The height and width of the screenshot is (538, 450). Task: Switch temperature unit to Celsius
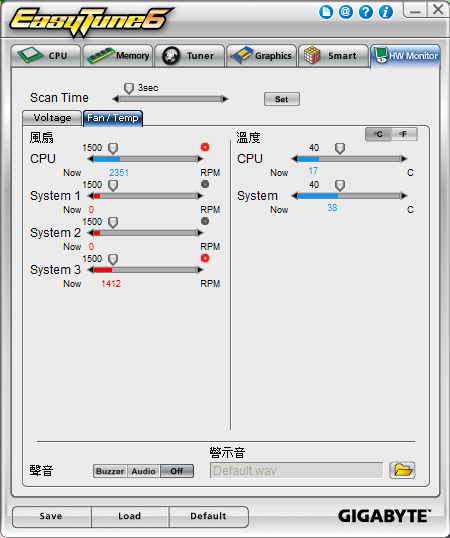point(378,134)
